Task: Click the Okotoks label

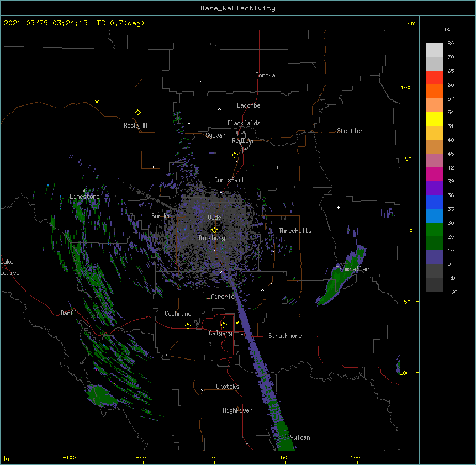Action: (228, 387)
